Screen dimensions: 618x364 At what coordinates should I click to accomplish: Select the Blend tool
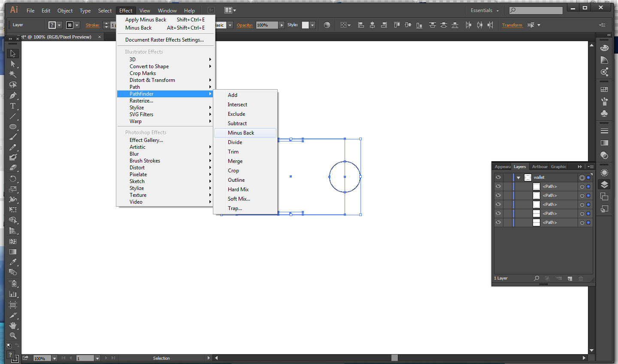tap(13, 272)
